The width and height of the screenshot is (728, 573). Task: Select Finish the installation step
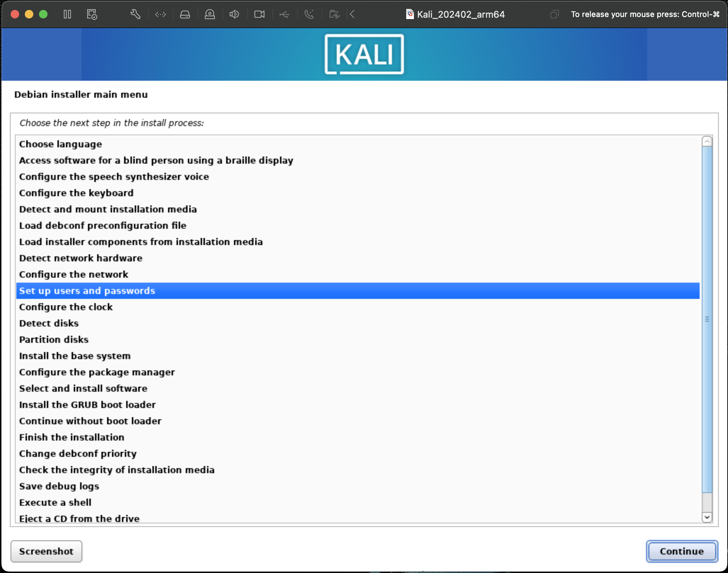[72, 437]
